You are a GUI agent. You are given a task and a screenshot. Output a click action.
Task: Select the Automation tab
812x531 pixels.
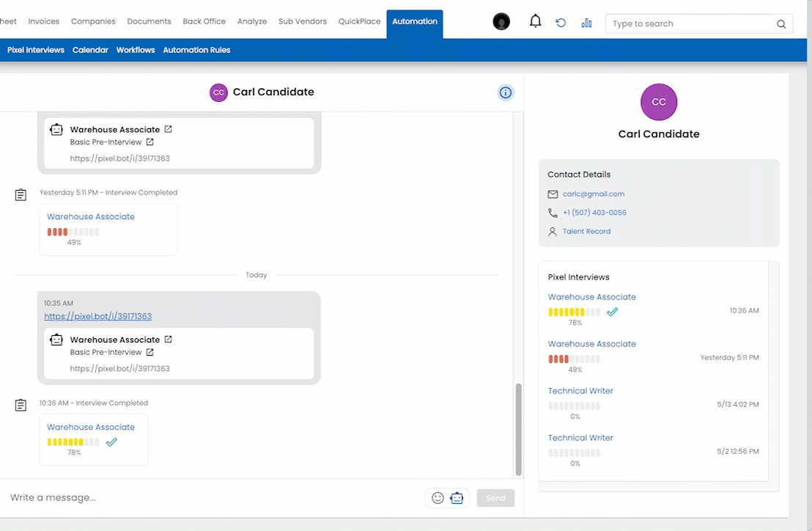click(415, 22)
